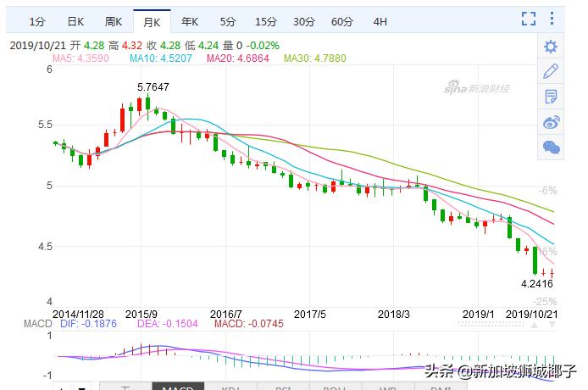Image resolution: width=588 pixels, height=390 pixels.
Task: Switch to the 日K chart tab
Action: pyautogui.click(x=75, y=22)
